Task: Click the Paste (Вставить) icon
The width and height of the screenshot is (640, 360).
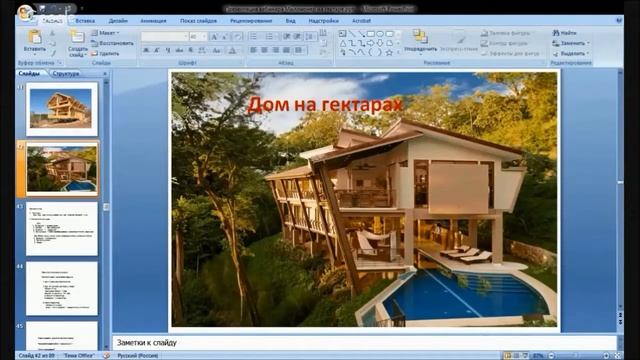Action: 35,38
